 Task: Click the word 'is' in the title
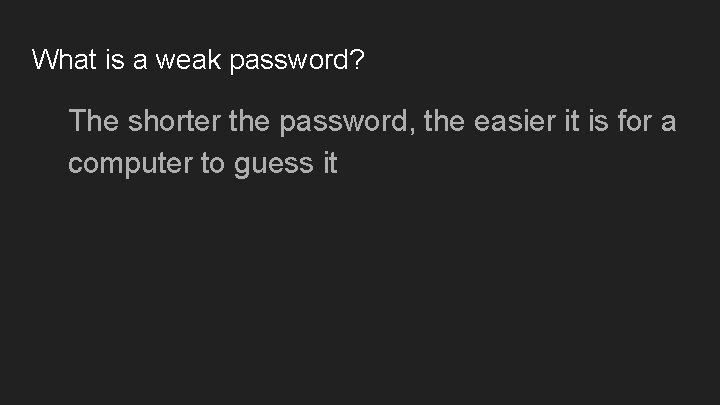pyautogui.click(x=115, y=59)
